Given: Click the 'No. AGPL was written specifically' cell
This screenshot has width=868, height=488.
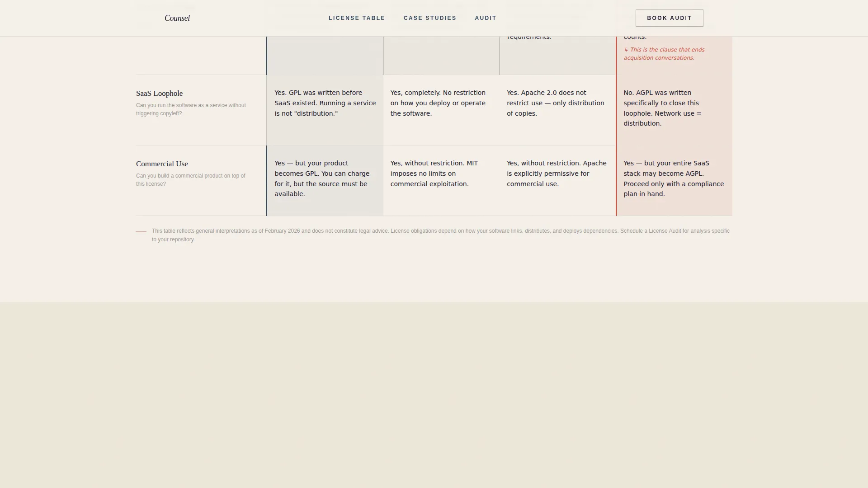Looking at the screenshot, I should (674, 110).
